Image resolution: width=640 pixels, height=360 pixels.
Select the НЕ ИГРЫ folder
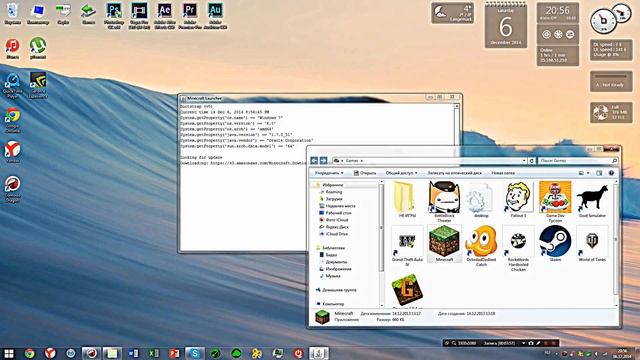point(407,200)
